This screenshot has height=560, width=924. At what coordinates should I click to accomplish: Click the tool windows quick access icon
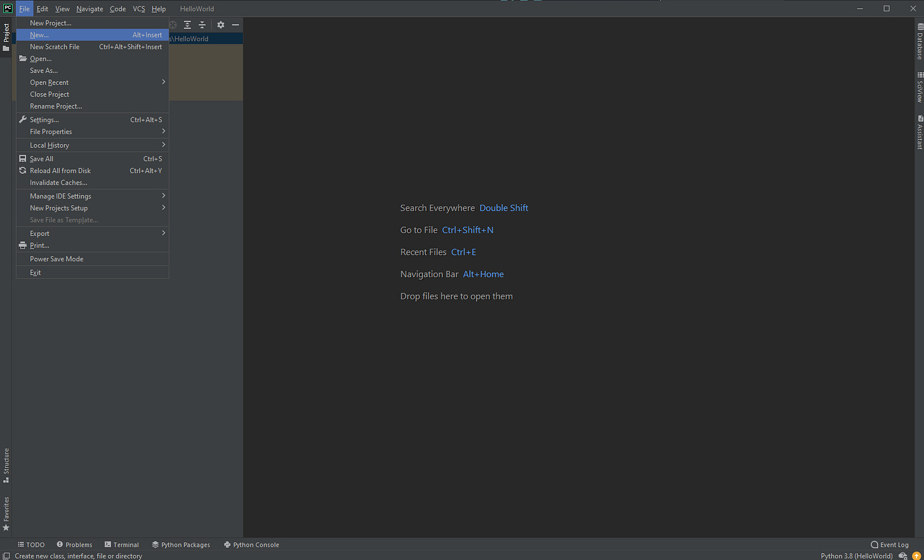[6, 556]
